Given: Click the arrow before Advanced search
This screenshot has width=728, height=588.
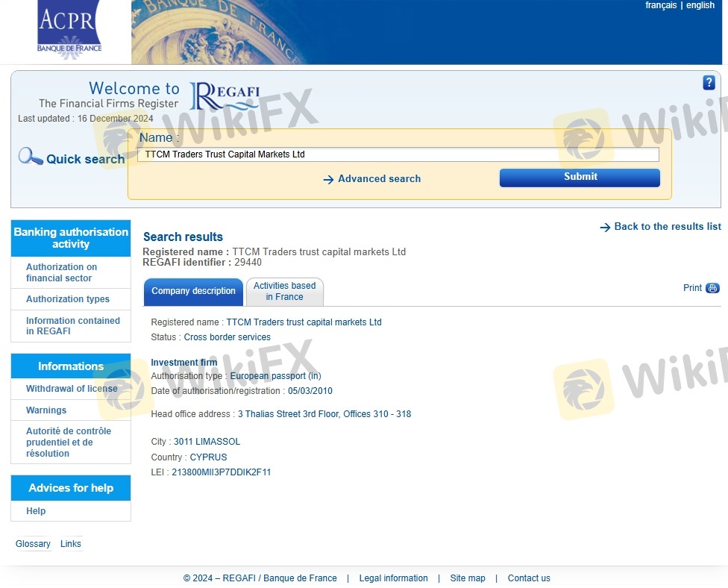Looking at the screenshot, I should pyautogui.click(x=328, y=179).
